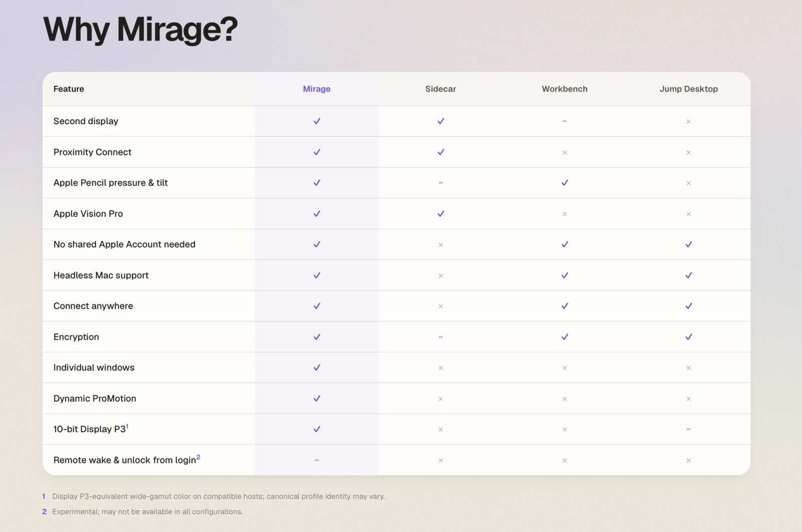Image resolution: width=802 pixels, height=532 pixels.
Task: Click the Jump Desktop cross for Second display
Action: [689, 122]
